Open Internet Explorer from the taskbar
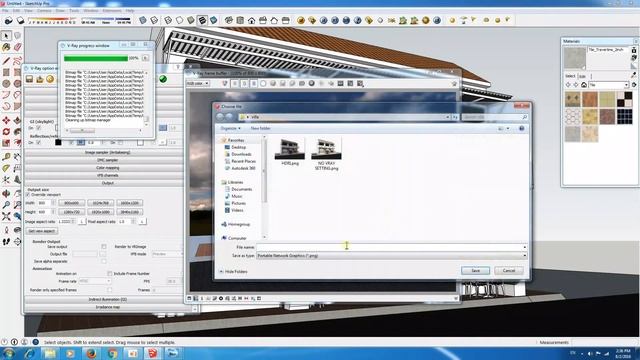The width and height of the screenshot is (640, 360). 29,353
